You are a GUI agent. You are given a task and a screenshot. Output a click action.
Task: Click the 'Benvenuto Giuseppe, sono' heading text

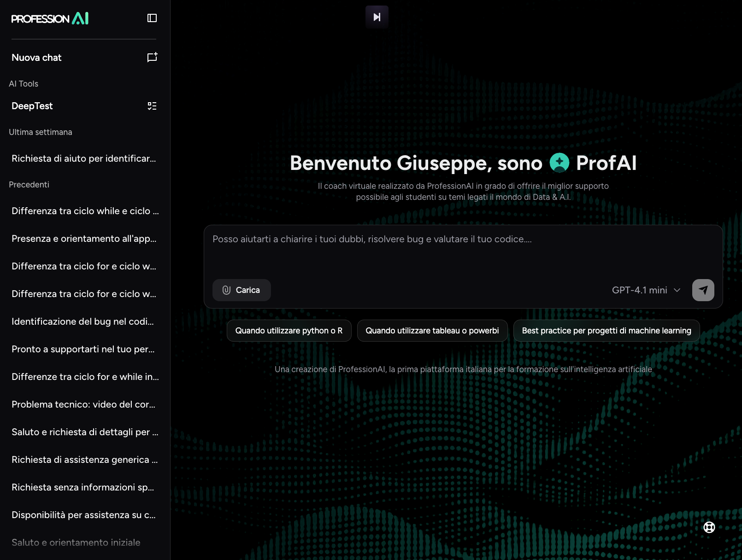416,163
